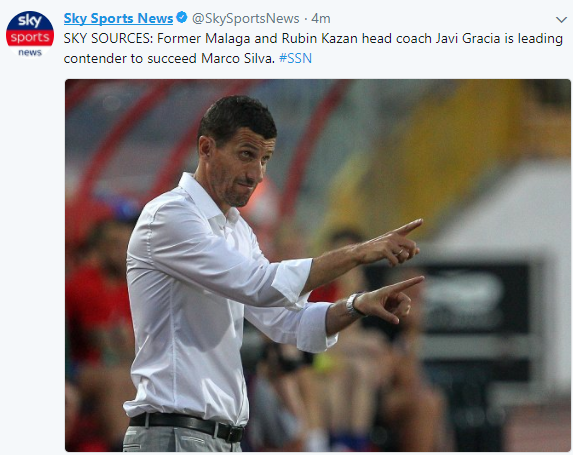Open the Sky Sports News profile avatar
573x455 pixels.
[30, 34]
